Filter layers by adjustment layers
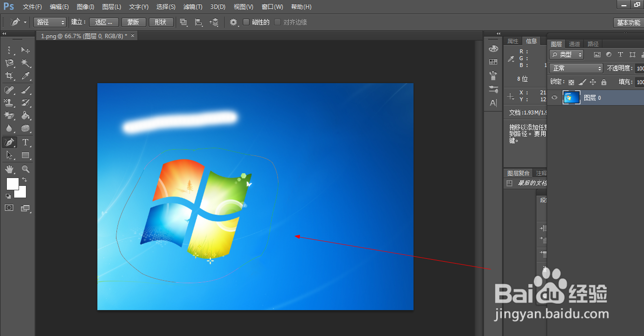 [609, 55]
